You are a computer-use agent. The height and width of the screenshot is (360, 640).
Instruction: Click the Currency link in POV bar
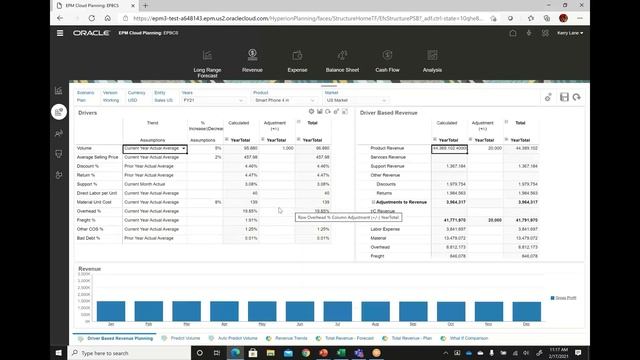pyautogui.click(x=136, y=93)
